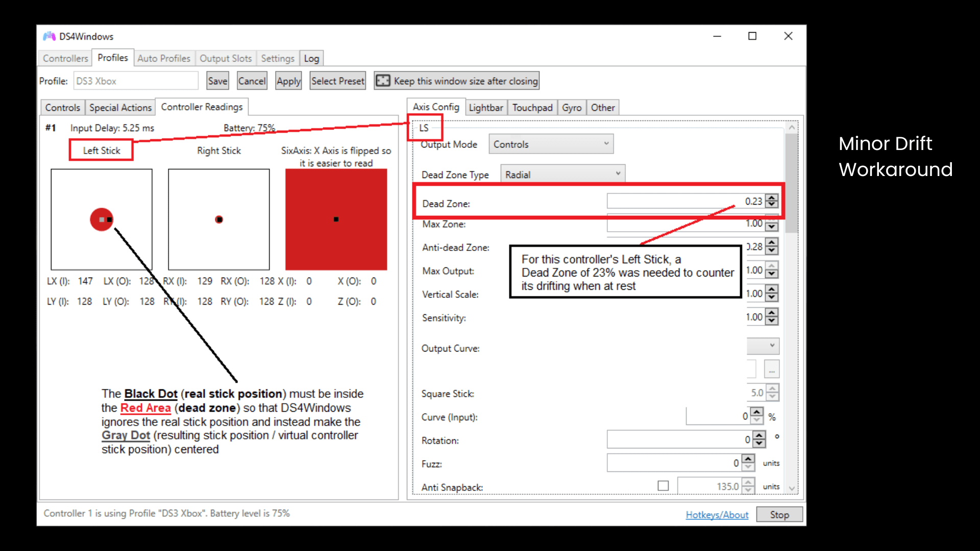This screenshot has height=551, width=980.
Task: Minimize the DS4Windows window
Action: pos(717,36)
